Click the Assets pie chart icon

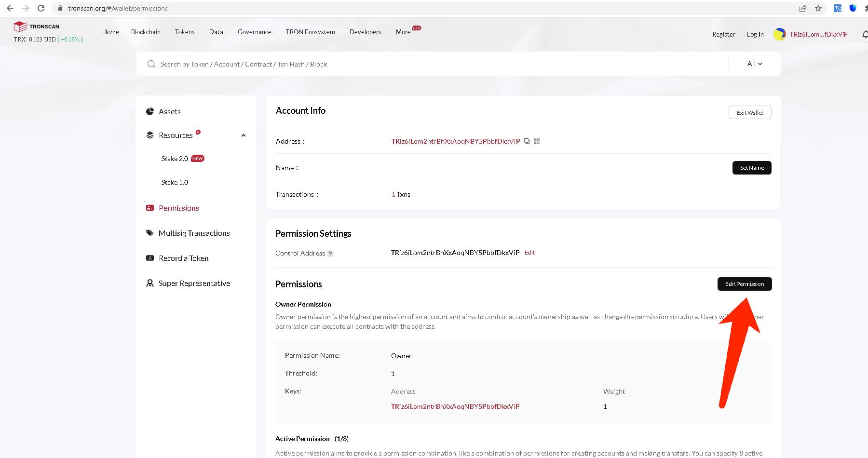click(x=150, y=112)
